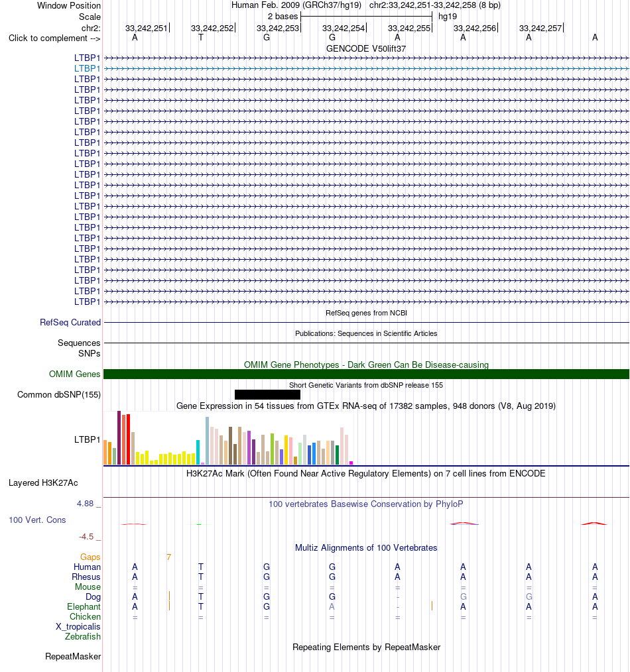Screen dimensions: 630x672
Task: Click the 'Click to complement -->' label
Action: coord(54,38)
